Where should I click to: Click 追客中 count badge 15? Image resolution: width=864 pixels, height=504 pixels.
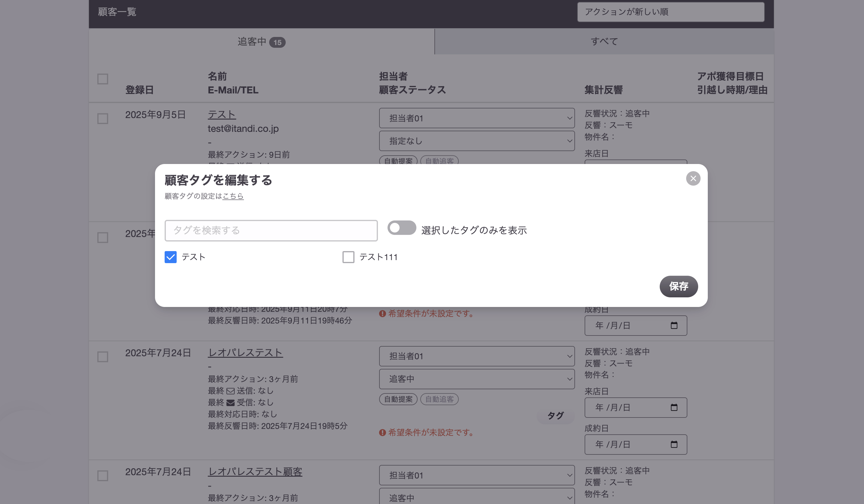[277, 43]
